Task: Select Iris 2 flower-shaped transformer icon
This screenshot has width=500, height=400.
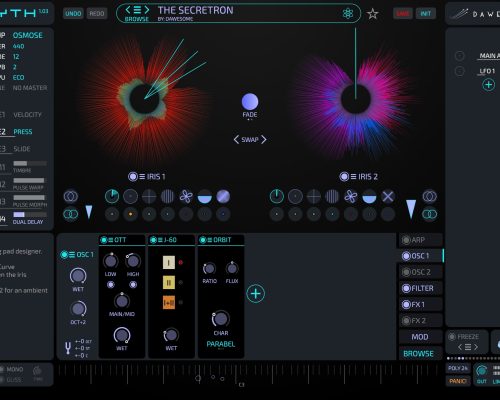Action: (x=351, y=196)
